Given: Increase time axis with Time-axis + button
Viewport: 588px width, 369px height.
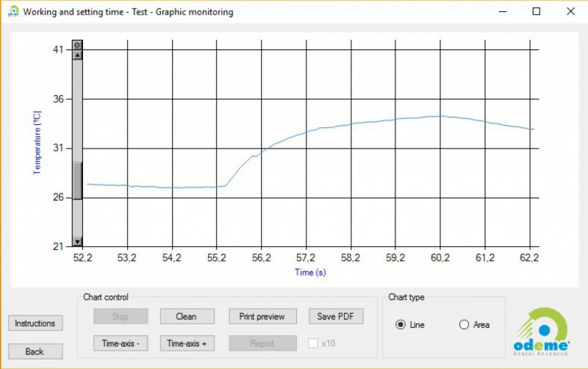Looking at the screenshot, I should coord(187,343).
